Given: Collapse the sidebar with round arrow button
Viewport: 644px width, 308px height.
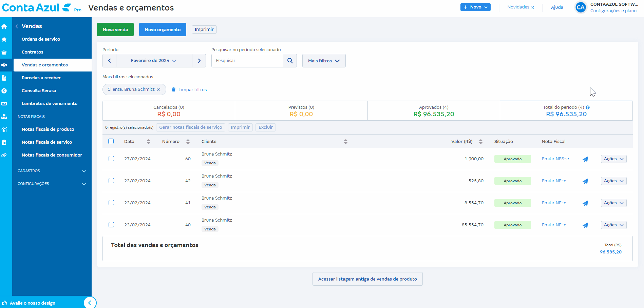Looking at the screenshot, I should (x=90, y=303).
